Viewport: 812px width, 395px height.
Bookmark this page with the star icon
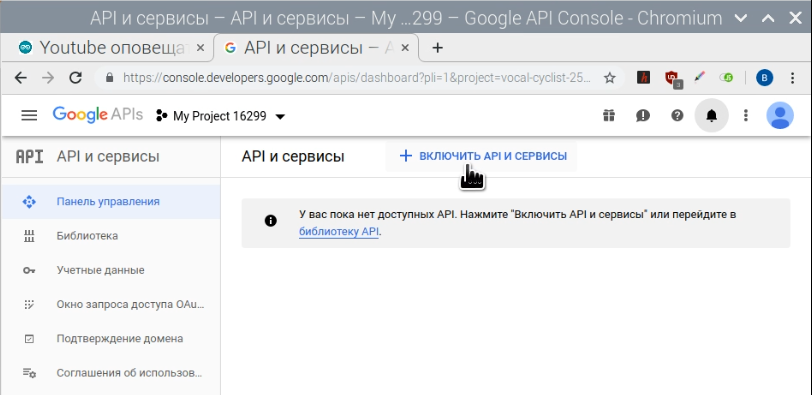[x=610, y=78]
